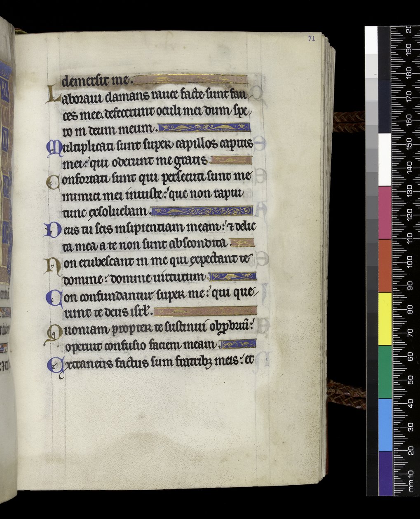Click the words "operuit confusio faciem meam"
The image size is (420, 519).
coord(141,344)
